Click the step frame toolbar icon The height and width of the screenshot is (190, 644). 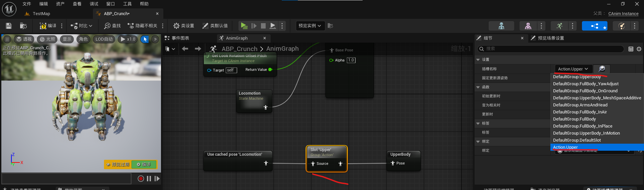click(254, 26)
